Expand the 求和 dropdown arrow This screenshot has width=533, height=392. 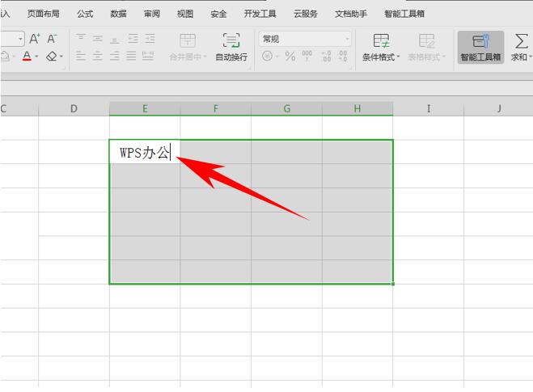530,57
